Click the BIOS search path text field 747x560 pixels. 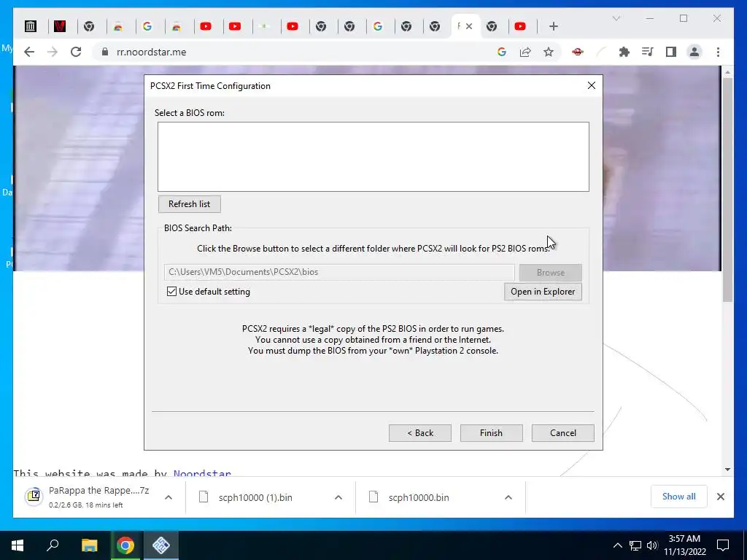[x=339, y=272]
